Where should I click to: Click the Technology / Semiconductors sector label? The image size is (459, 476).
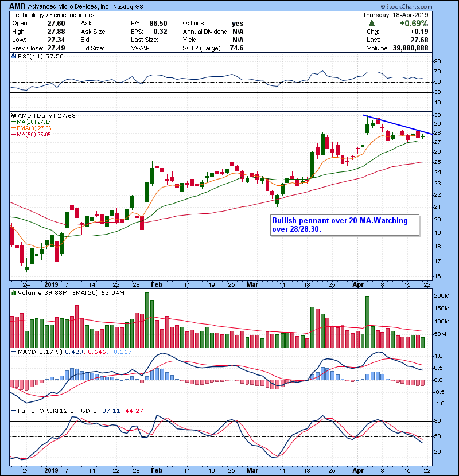click(x=48, y=15)
